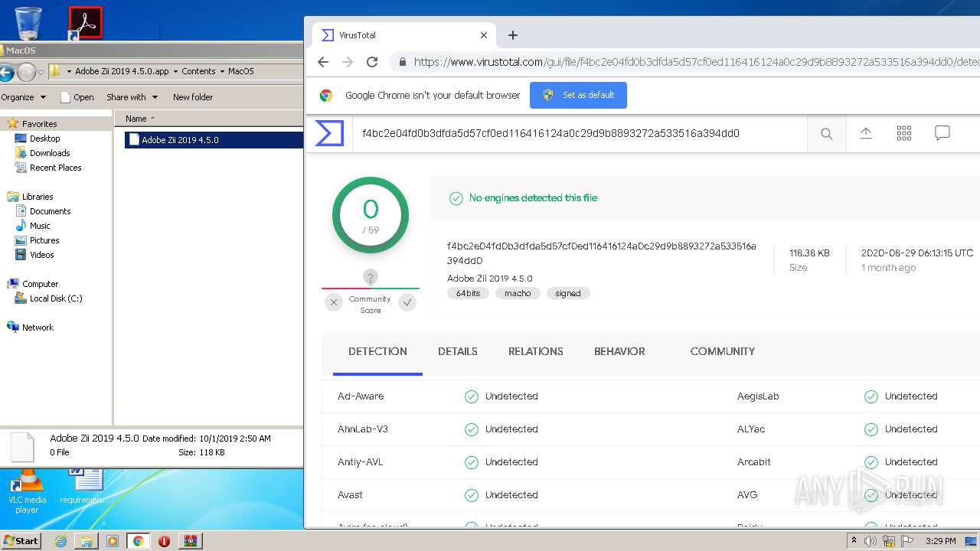Click the Chrome address bar URL
This screenshot has height=551, width=980.
pyautogui.click(x=696, y=63)
